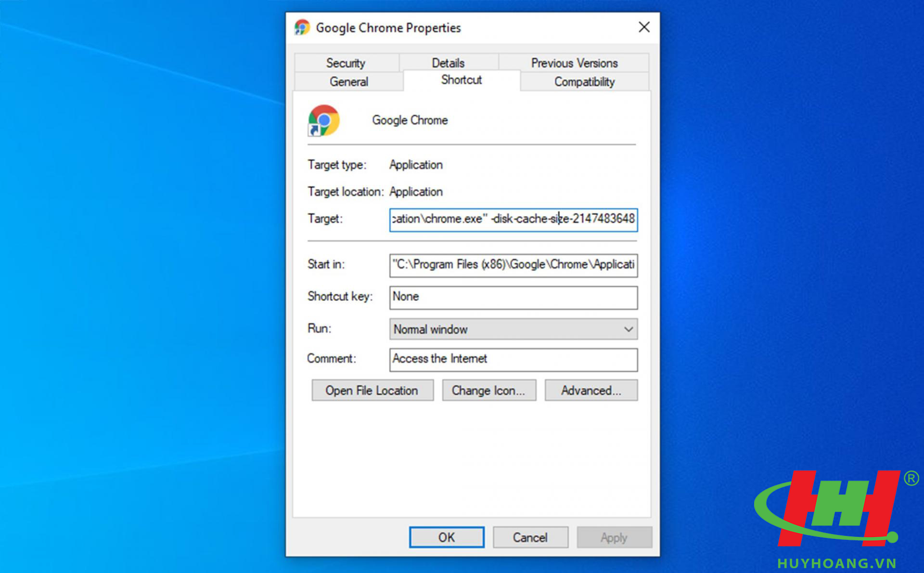The width and height of the screenshot is (924, 573).
Task: Expand the Run dropdown showing Normal window
Action: [x=513, y=329]
